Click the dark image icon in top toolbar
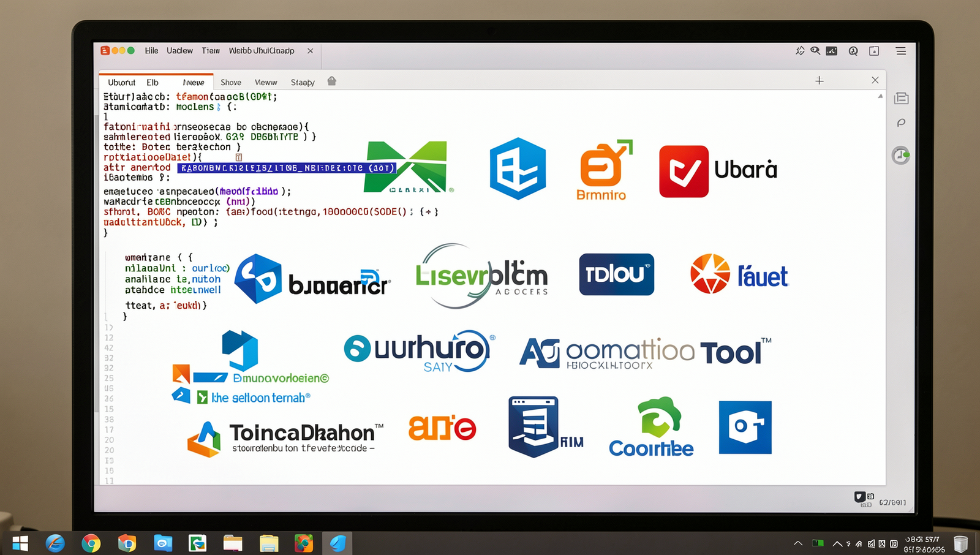980x555 pixels. pos(831,51)
